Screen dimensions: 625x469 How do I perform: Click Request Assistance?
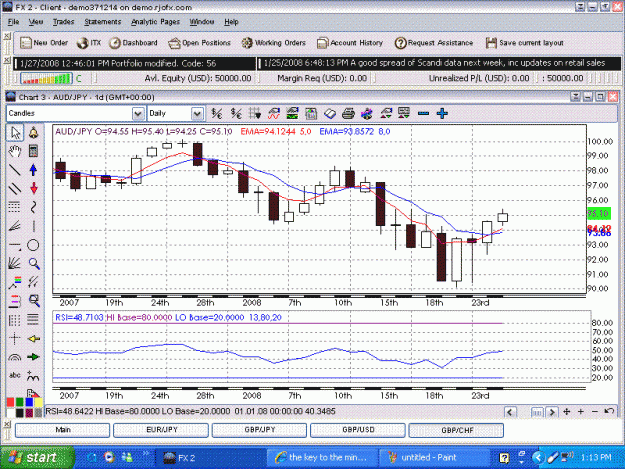(434, 43)
